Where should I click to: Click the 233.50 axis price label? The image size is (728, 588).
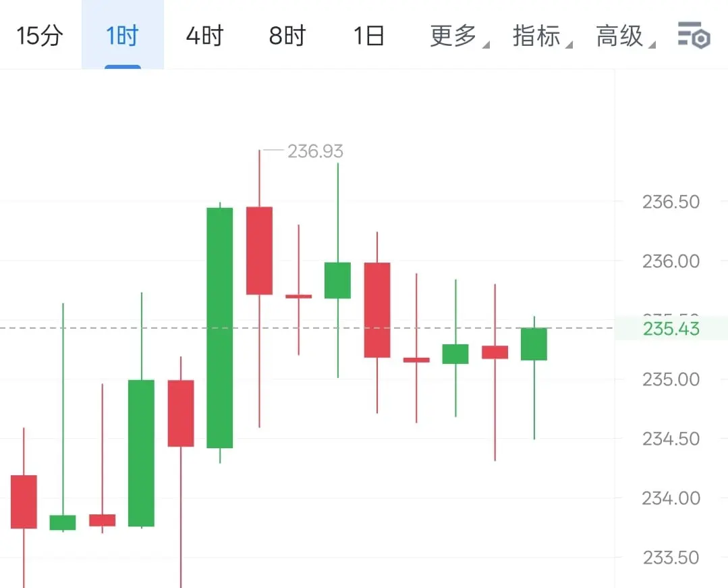(x=671, y=558)
